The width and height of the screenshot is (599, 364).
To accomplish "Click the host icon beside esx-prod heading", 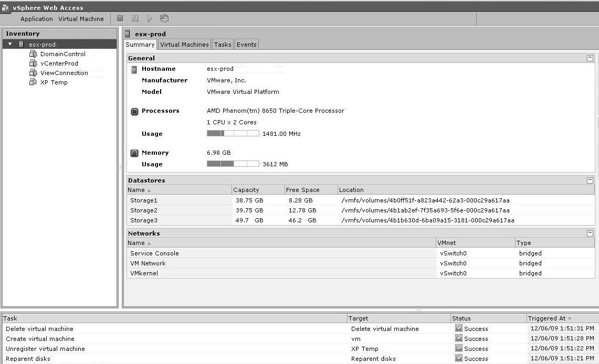I will tap(128, 34).
